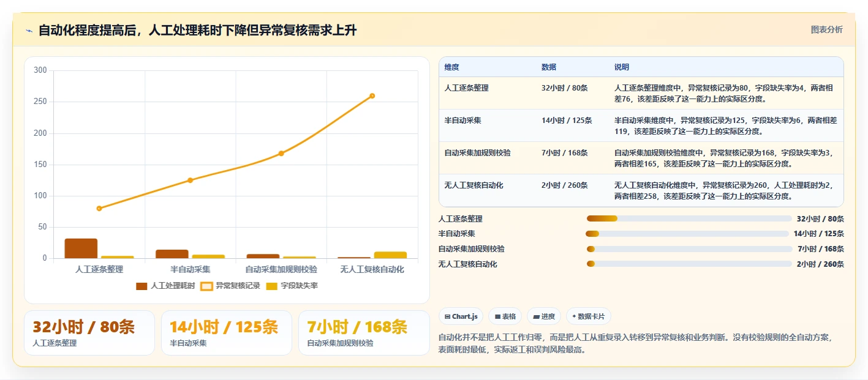Click the line point at value 125
The image size is (868, 380).
click(190, 180)
